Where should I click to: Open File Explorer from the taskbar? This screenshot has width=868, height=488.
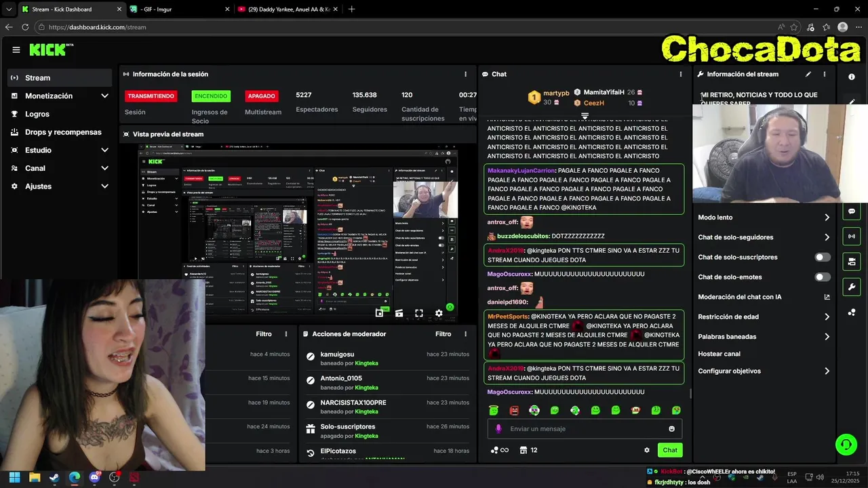(x=34, y=477)
